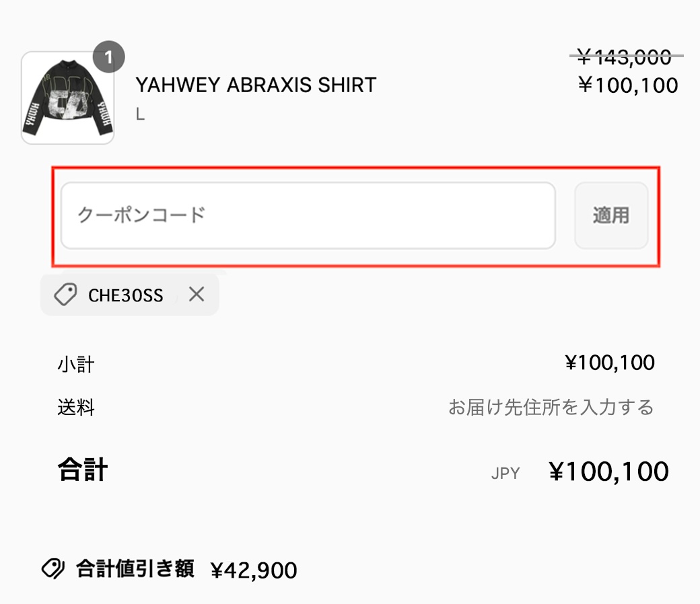Click the お届け先住所を入力する shipping text
The height and width of the screenshot is (604, 700).
point(551,408)
